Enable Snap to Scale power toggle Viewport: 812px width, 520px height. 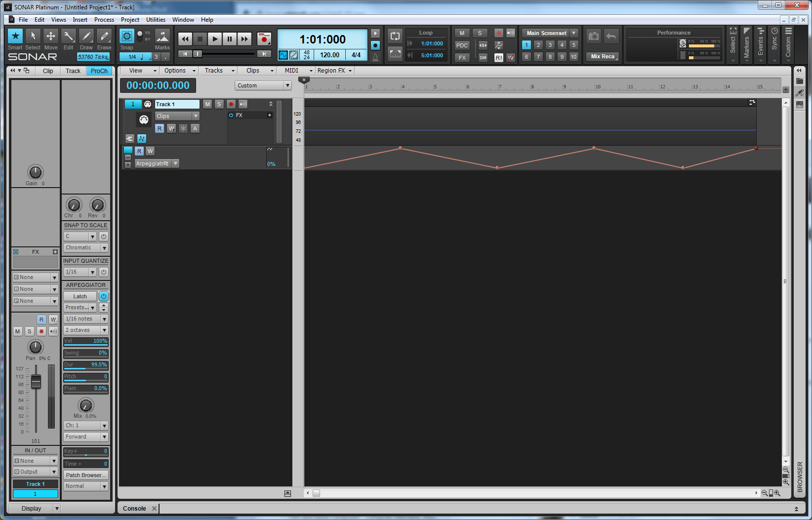[104, 237]
